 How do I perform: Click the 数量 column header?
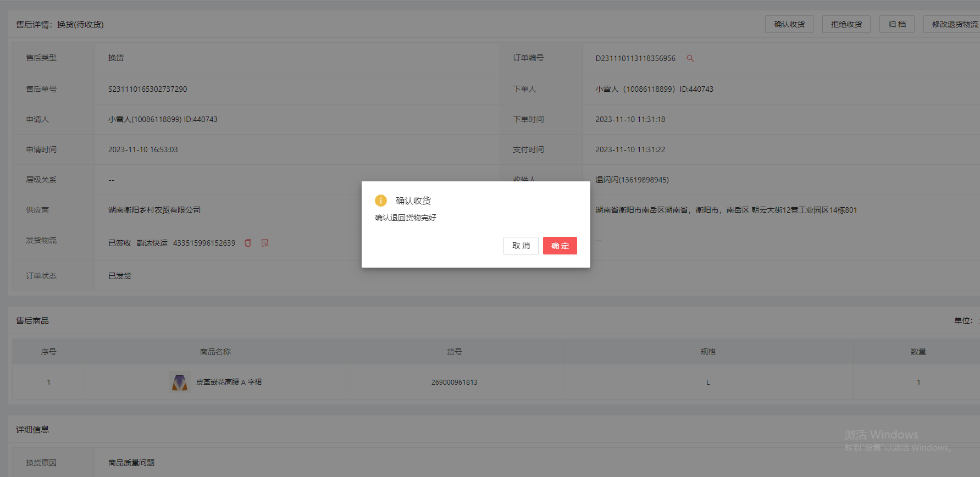[918, 352]
